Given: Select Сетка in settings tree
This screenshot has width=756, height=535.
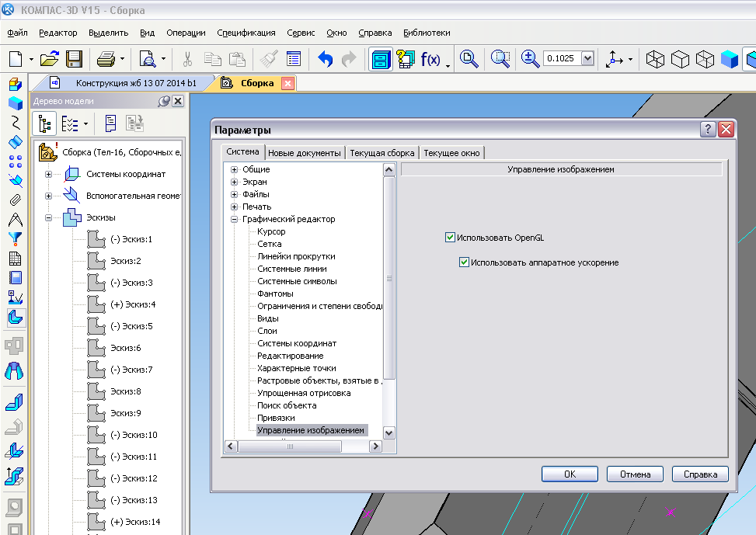Looking at the screenshot, I should point(269,244).
